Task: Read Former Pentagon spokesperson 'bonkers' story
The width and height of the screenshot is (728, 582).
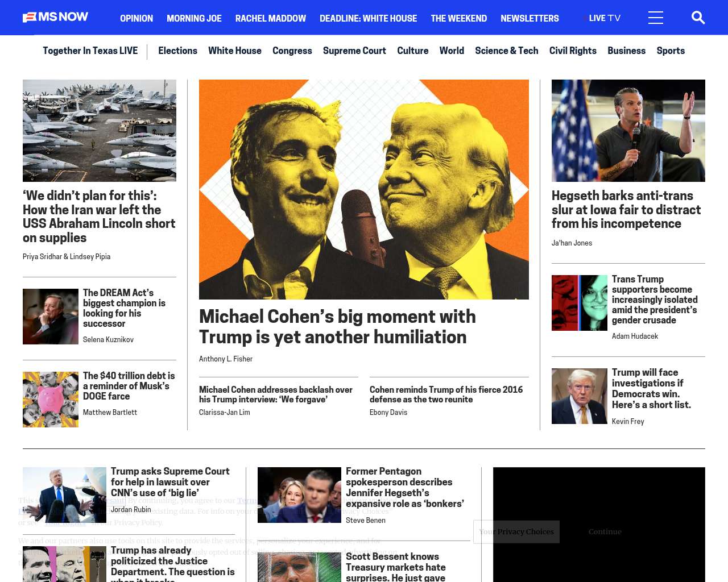Action: [x=405, y=488]
